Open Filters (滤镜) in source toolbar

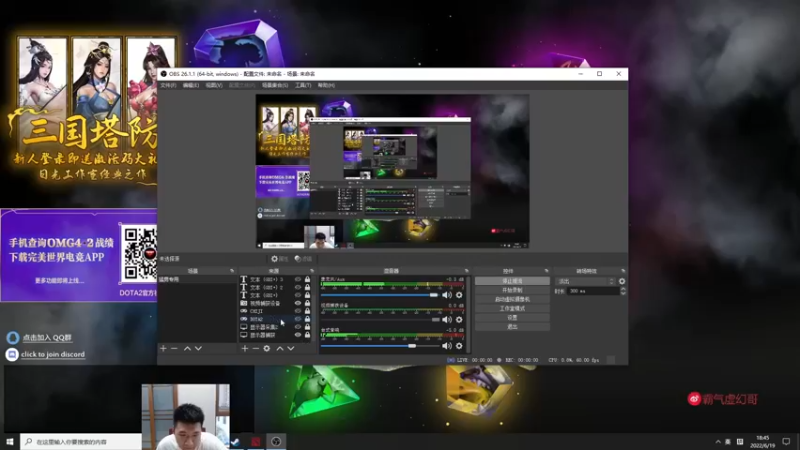pyautogui.click(x=303, y=259)
